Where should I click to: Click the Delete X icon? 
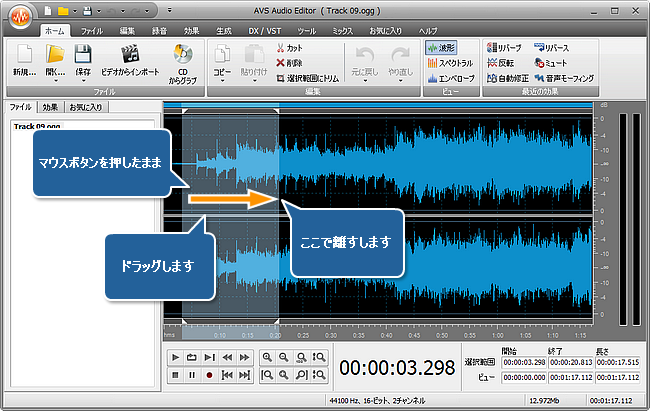pos(280,62)
